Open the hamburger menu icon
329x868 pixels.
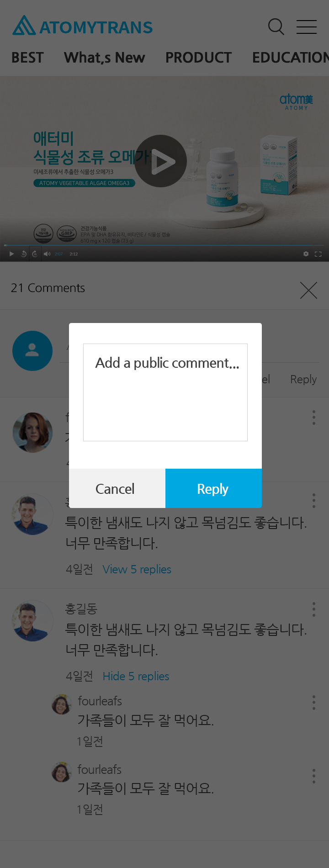click(x=306, y=27)
